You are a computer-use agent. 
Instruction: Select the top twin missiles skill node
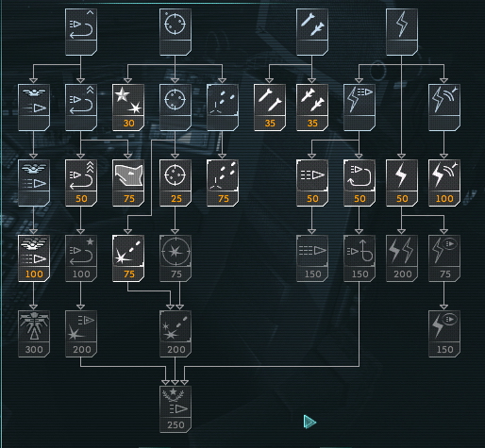point(312,32)
